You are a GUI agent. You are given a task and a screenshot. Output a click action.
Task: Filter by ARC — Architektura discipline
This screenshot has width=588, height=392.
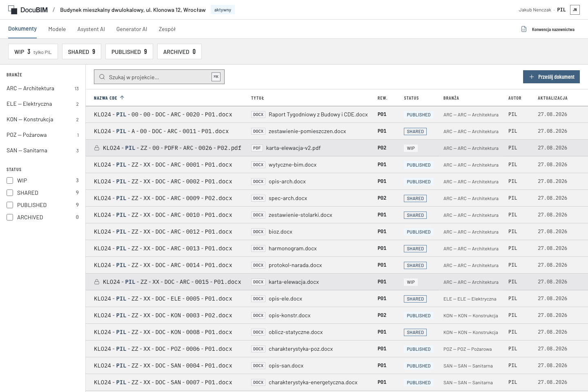42,88
